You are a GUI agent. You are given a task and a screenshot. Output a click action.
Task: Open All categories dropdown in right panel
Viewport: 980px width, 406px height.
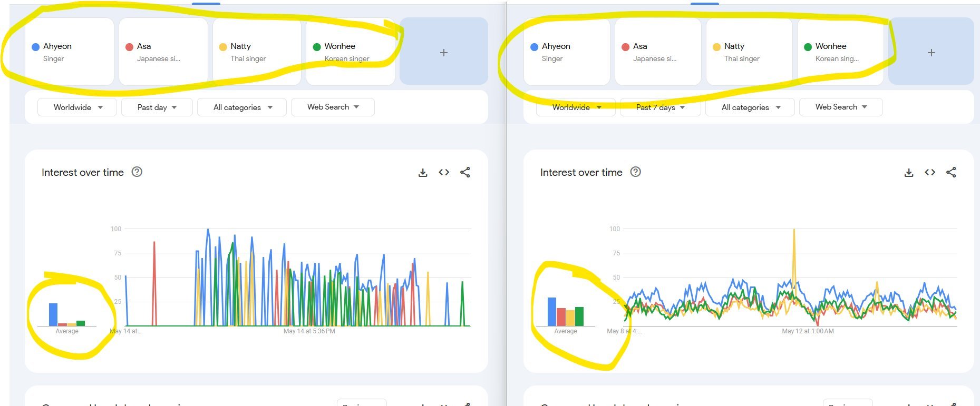(x=750, y=107)
